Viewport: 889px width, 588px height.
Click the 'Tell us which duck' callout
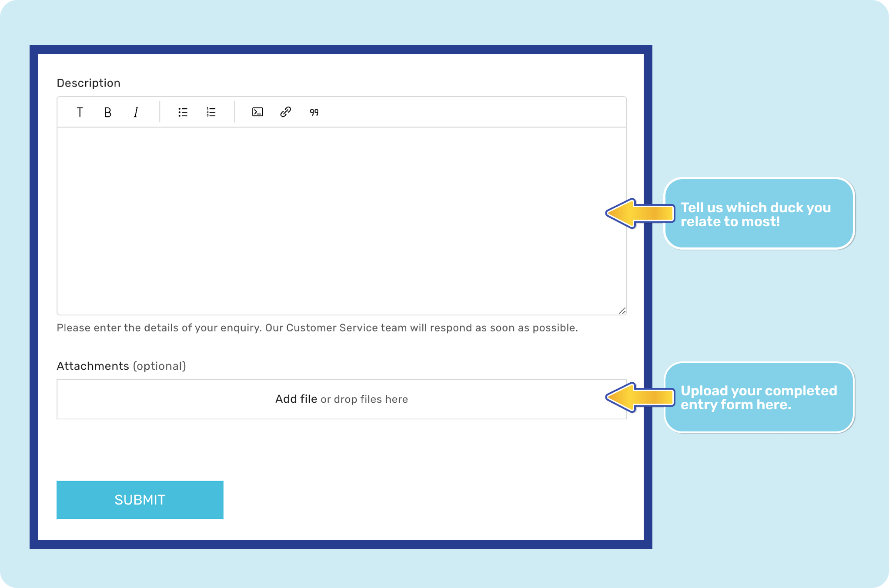click(759, 214)
